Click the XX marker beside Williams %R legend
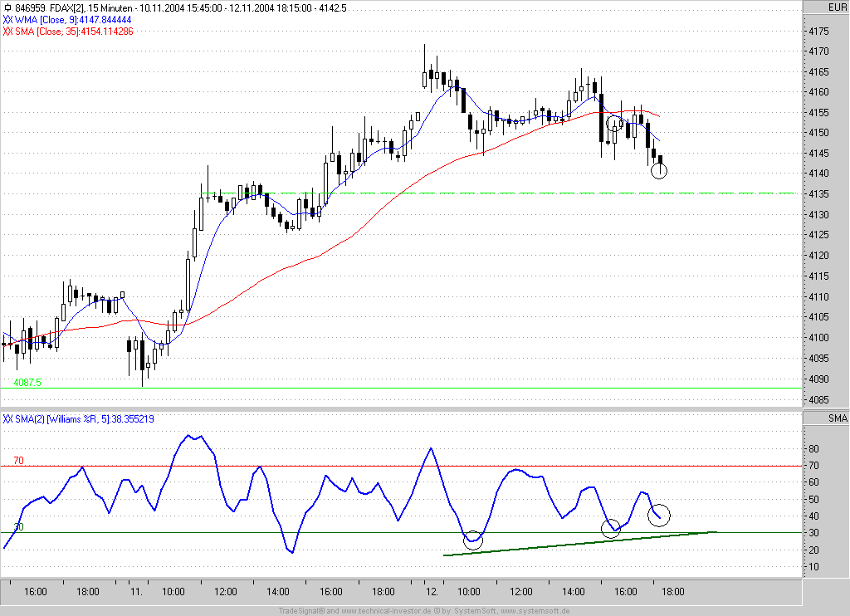This screenshot has height=616, width=850. (7, 419)
